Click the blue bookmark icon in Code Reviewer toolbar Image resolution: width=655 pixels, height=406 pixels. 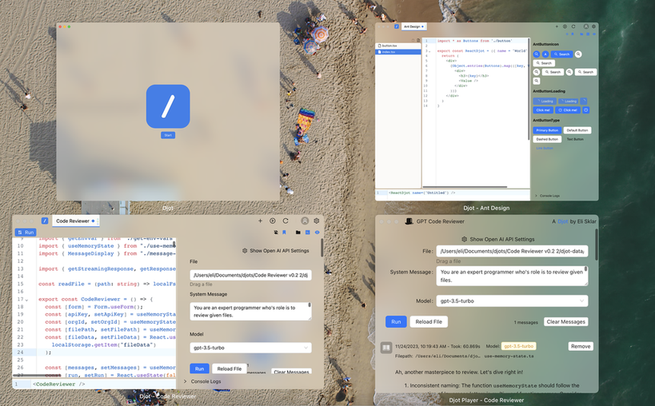pos(284,232)
